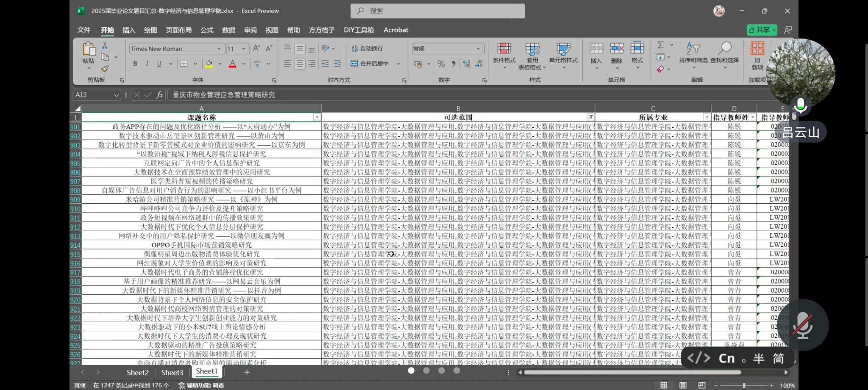Switch to the Sheet2 worksheet tab
The image size is (868, 390).
pos(137,372)
